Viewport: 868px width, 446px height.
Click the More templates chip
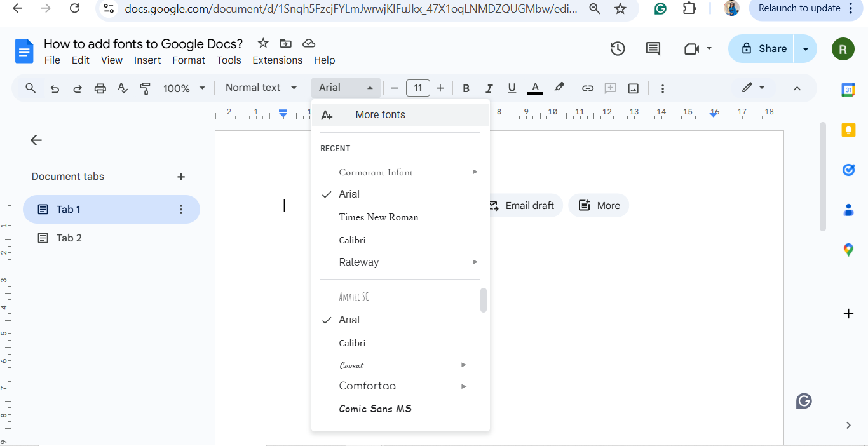[599, 206]
